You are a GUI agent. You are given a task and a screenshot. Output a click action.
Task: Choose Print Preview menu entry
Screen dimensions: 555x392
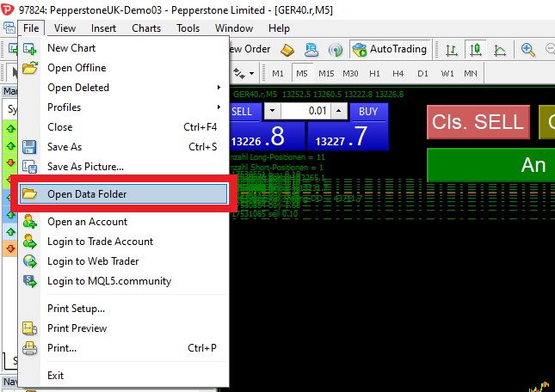point(123,328)
